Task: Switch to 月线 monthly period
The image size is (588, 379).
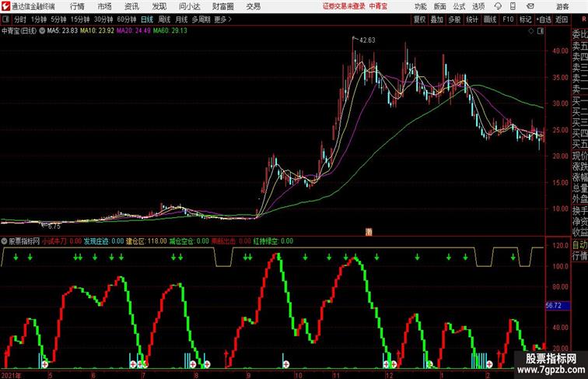Action: click(181, 19)
